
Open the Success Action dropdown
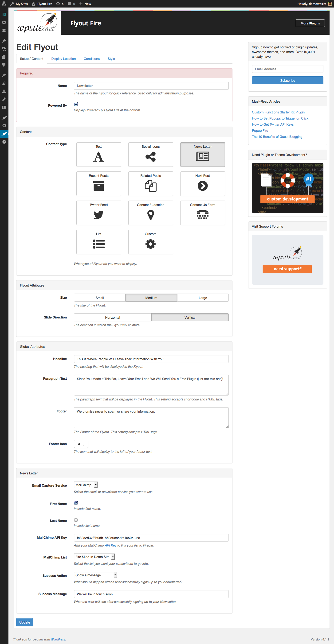tap(96, 575)
